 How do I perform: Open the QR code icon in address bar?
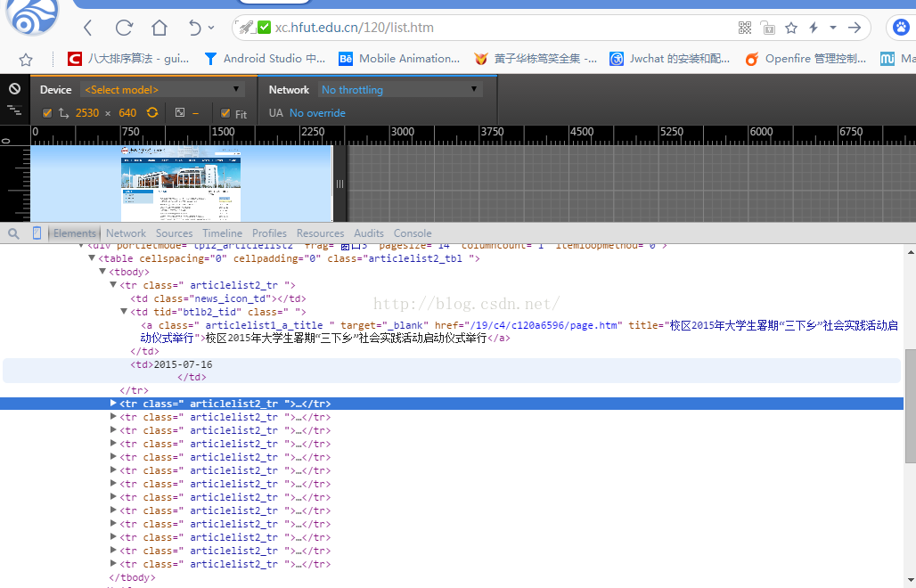coord(745,28)
